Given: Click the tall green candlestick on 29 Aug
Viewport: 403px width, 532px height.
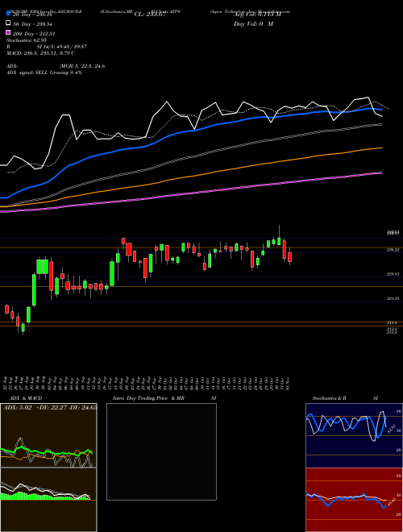Looking at the screenshot, I should [x=34, y=289].
